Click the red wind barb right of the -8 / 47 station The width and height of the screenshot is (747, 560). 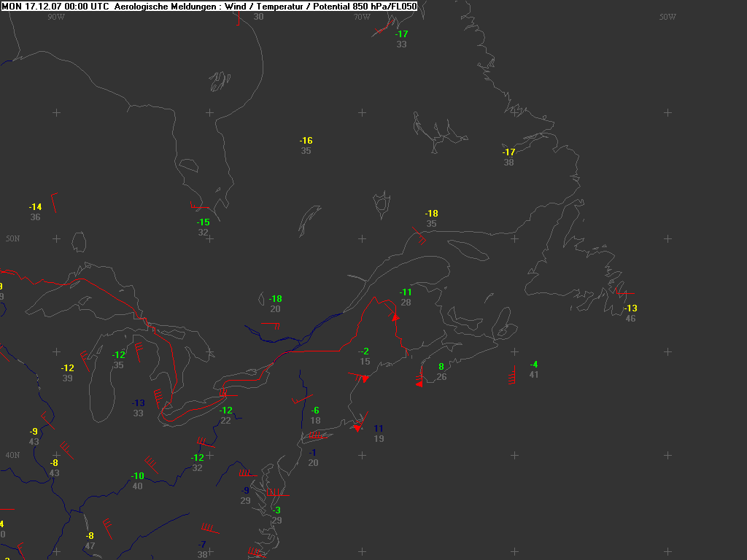pos(108,526)
